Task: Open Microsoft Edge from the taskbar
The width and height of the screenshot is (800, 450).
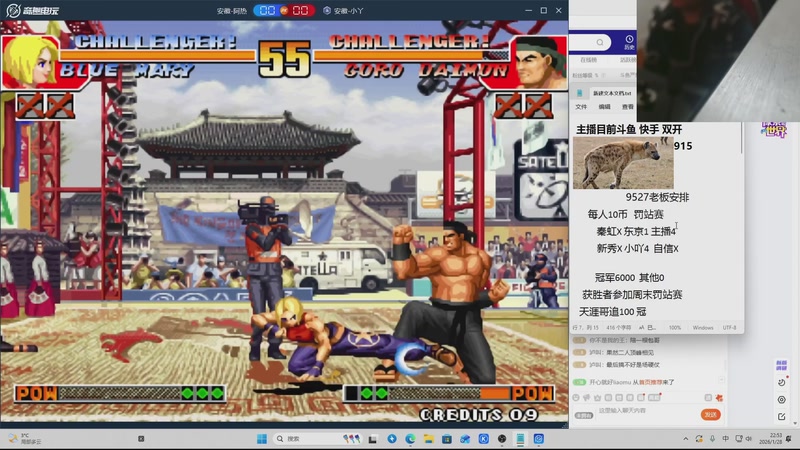Action: click(410, 439)
